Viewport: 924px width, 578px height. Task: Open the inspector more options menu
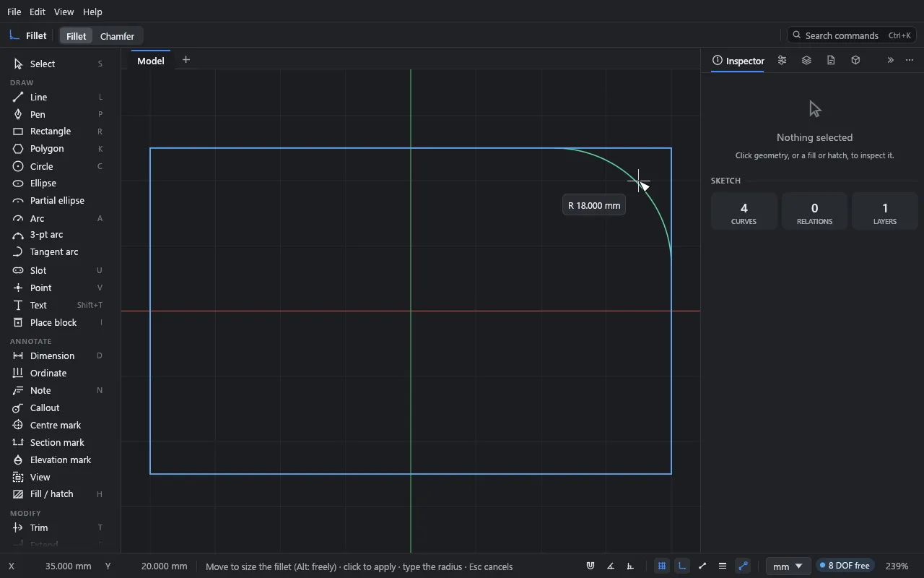pos(910,61)
